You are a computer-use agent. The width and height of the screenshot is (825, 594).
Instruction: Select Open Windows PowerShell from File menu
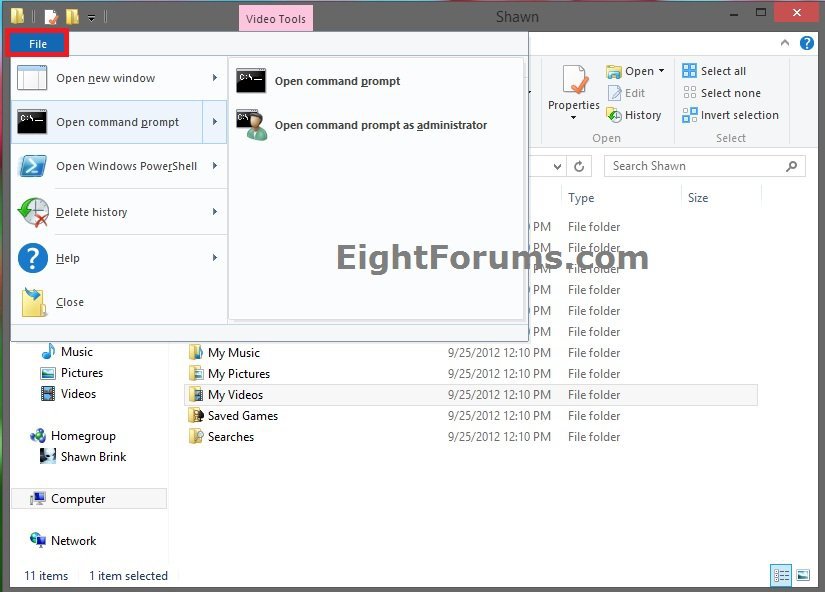[126, 166]
